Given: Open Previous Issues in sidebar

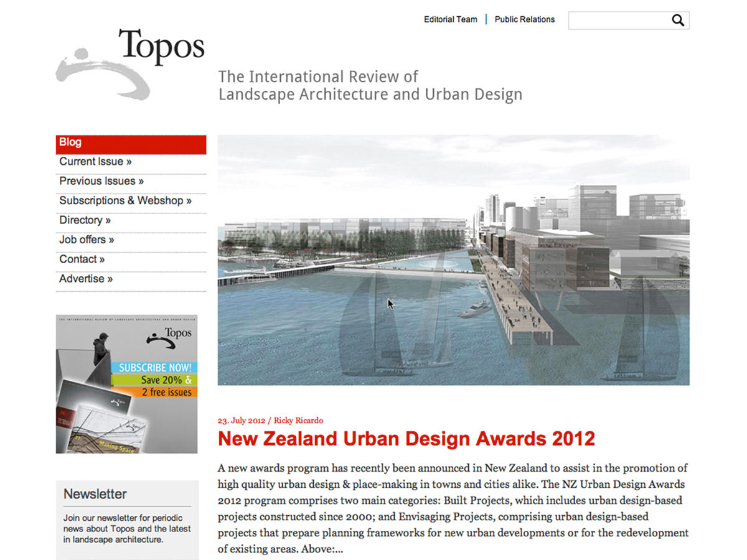Looking at the screenshot, I should pos(131,184).
